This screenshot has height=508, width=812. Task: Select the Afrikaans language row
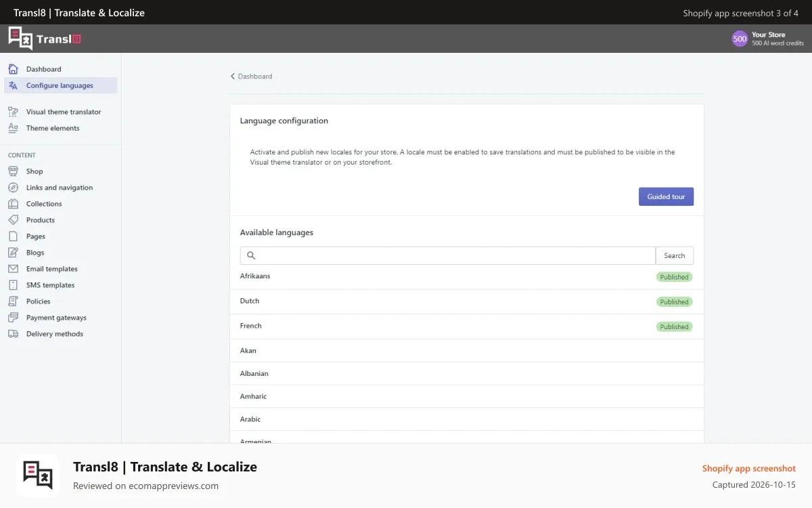(467, 277)
